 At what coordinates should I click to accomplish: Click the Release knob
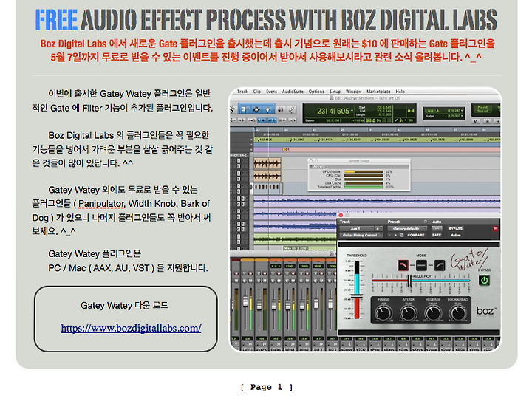pyautogui.click(x=433, y=312)
